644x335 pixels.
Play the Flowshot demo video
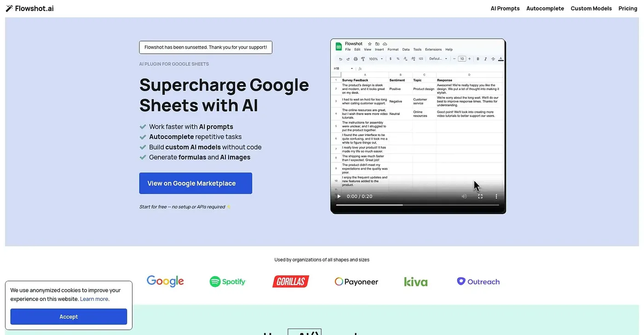tap(339, 196)
